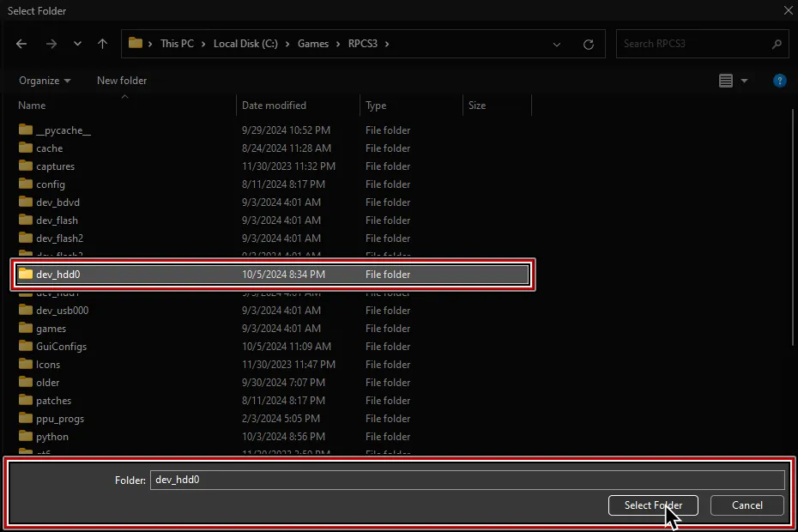
Task: Create a new folder
Action: pos(121,81)
